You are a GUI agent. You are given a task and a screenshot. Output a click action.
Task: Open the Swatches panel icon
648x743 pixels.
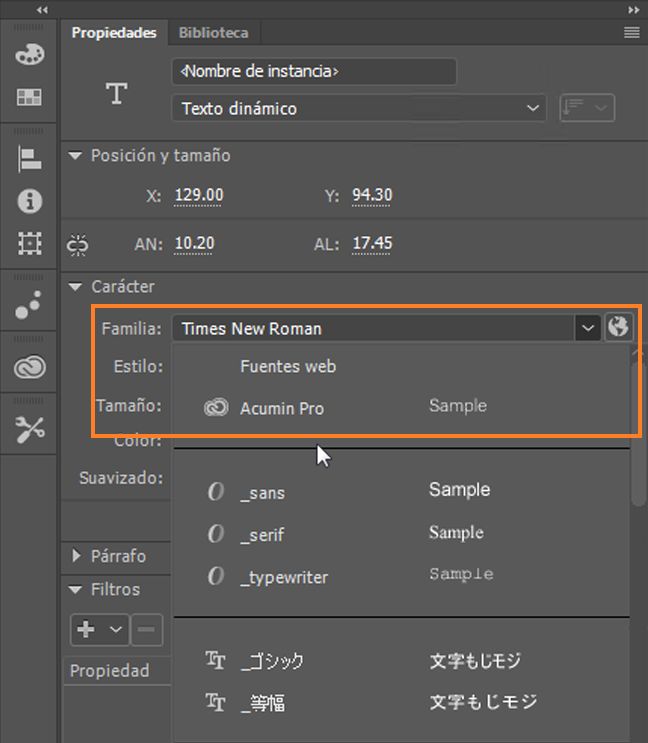29,97
